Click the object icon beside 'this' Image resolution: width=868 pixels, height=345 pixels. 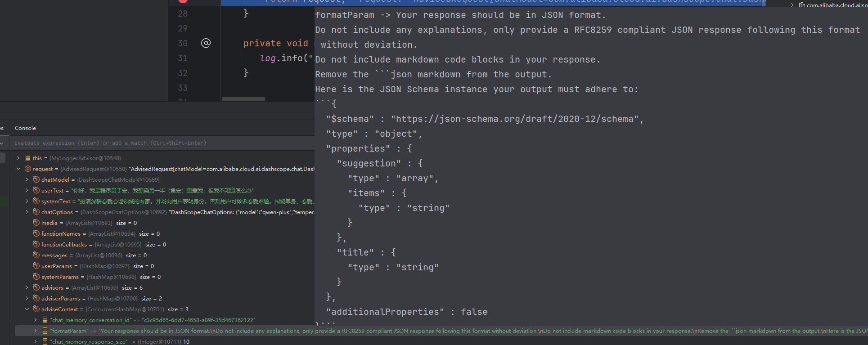[28, 158]
